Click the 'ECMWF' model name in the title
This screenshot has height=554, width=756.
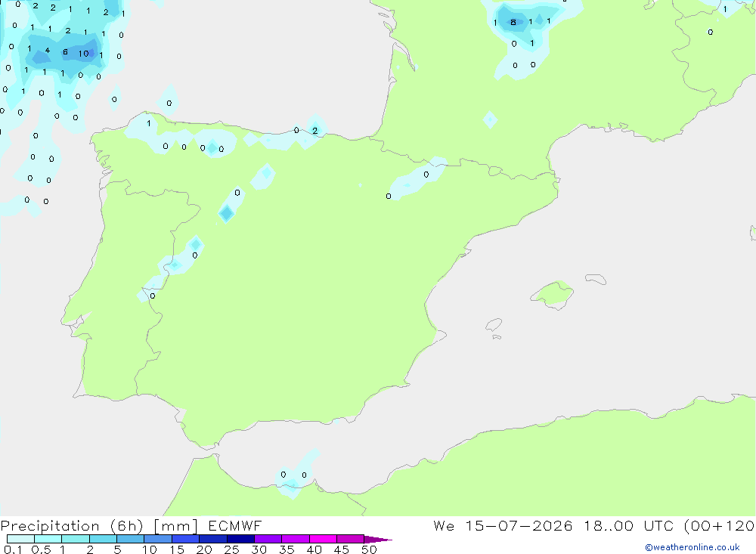(235, 525)
